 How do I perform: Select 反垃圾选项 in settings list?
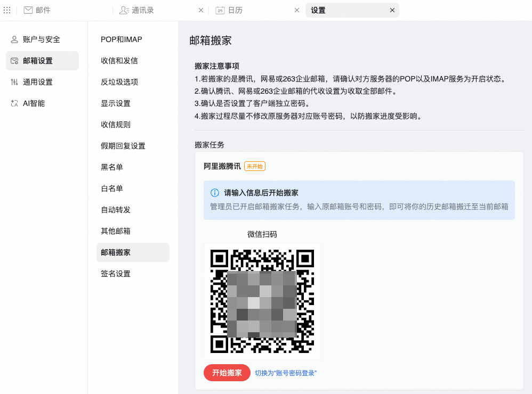coord(119,82)
